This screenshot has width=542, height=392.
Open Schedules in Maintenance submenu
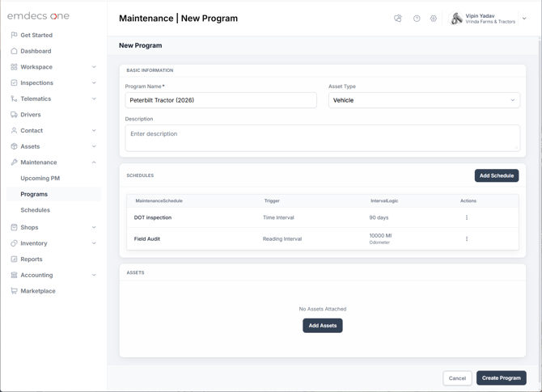(x=36, y=210)
